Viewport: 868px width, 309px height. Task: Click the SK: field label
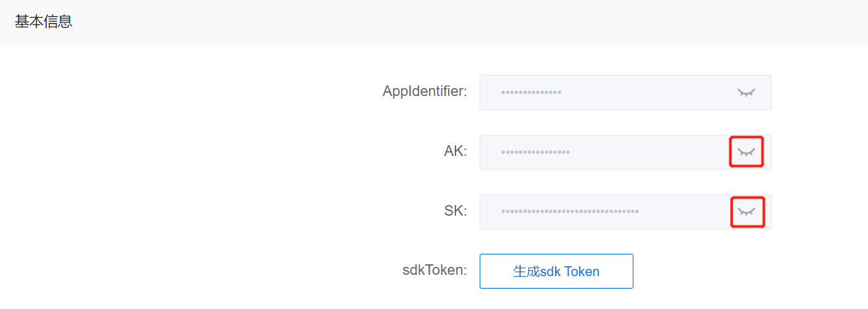[x=455, y=211]
